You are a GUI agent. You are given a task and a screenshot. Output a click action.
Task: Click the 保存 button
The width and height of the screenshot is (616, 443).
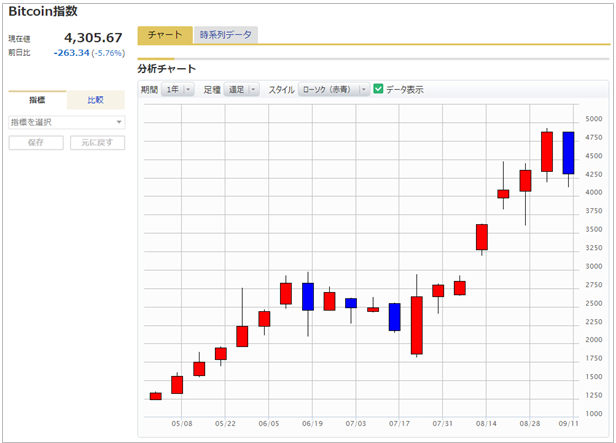point(36,143)
